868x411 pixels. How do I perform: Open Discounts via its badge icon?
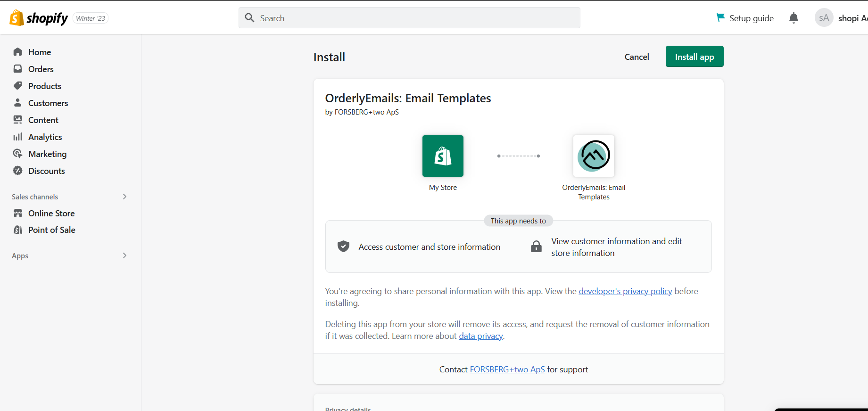tap(18, 171)
